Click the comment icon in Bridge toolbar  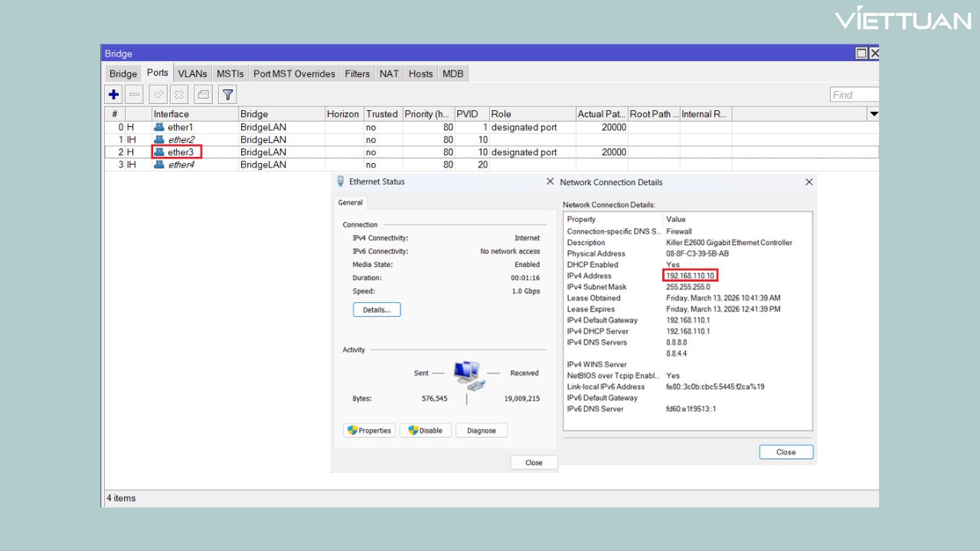[x=203, y=95]
